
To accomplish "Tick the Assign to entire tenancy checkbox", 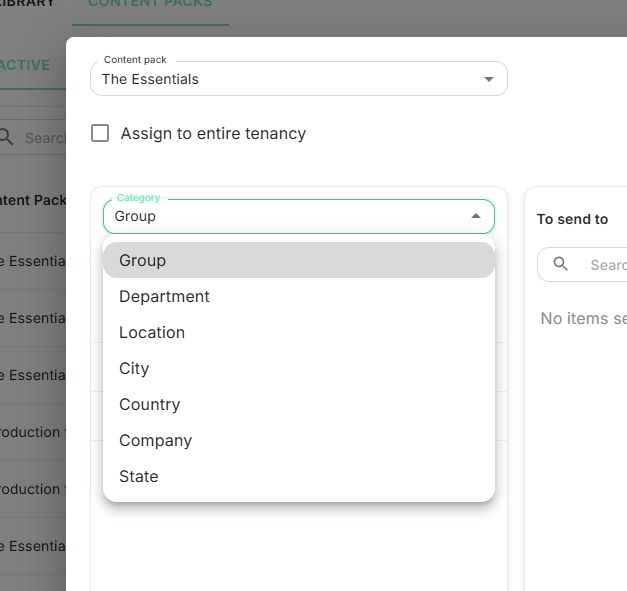I will pos(100,133).
